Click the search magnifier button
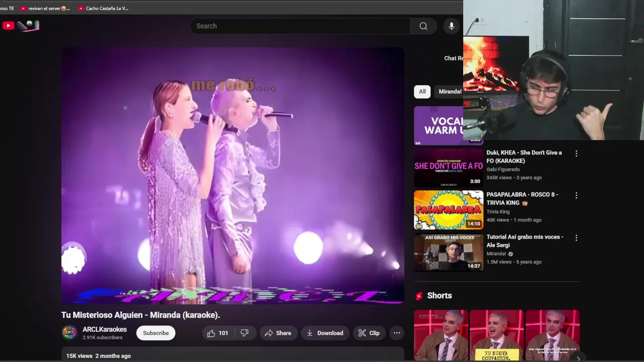Image resolution: width=644 pixels, height=362 pixels. (423, 26)
